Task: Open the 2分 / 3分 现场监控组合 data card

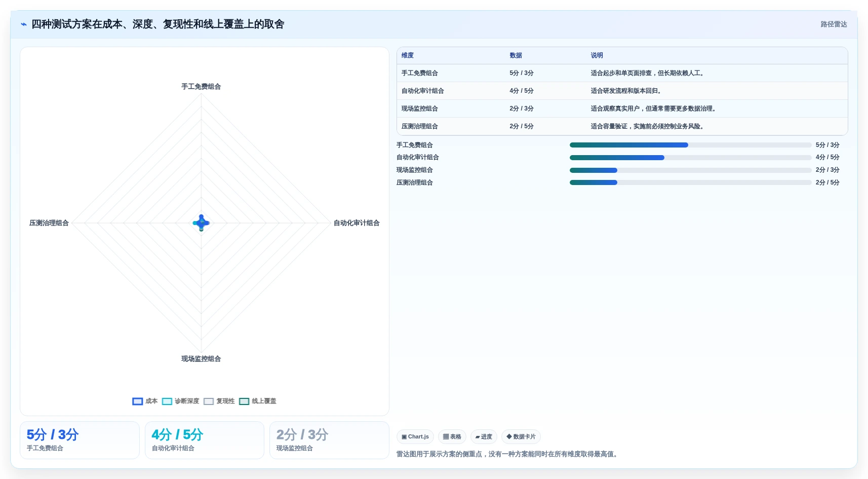Action: pos(329,440)
